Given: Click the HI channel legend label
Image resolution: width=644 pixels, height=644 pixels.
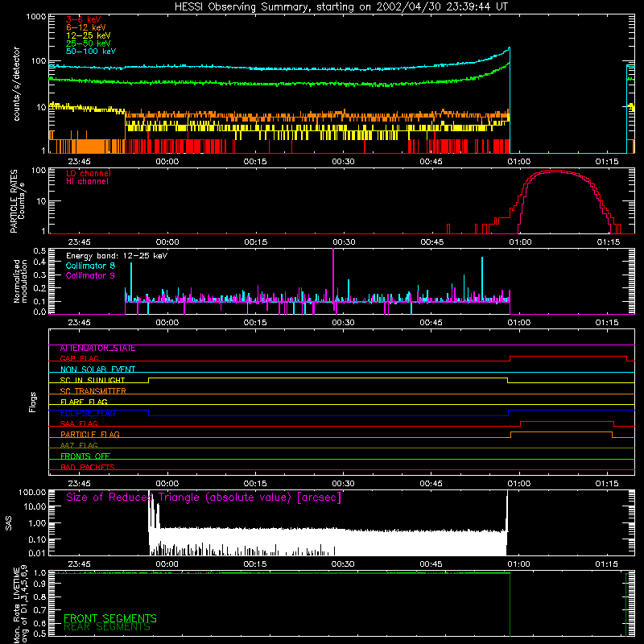Looking at the screenshot, I should point(87,182).
